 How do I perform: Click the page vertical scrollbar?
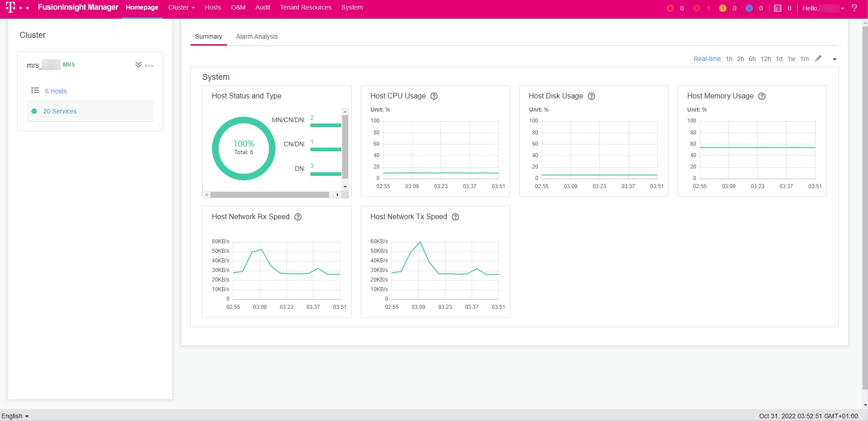tap(865, 208)
